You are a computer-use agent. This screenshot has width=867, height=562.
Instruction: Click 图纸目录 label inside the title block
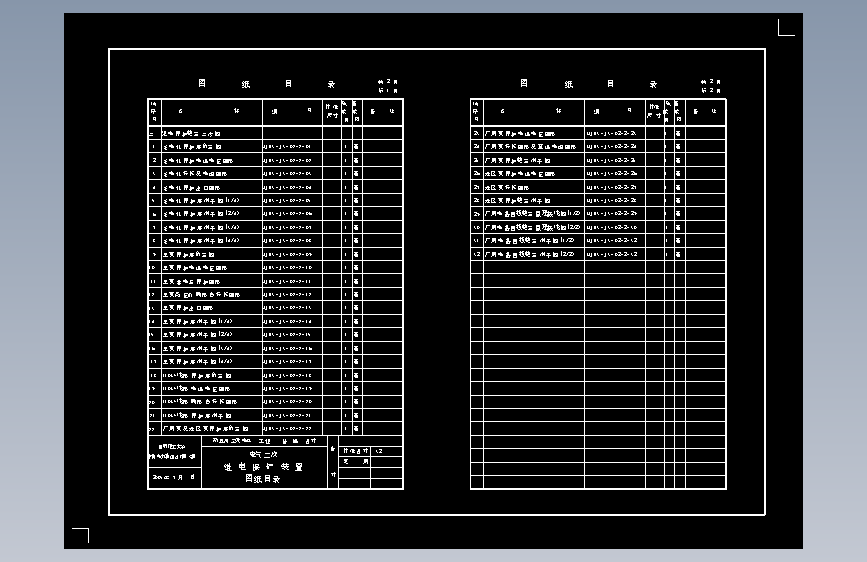[x=263, y=479]
